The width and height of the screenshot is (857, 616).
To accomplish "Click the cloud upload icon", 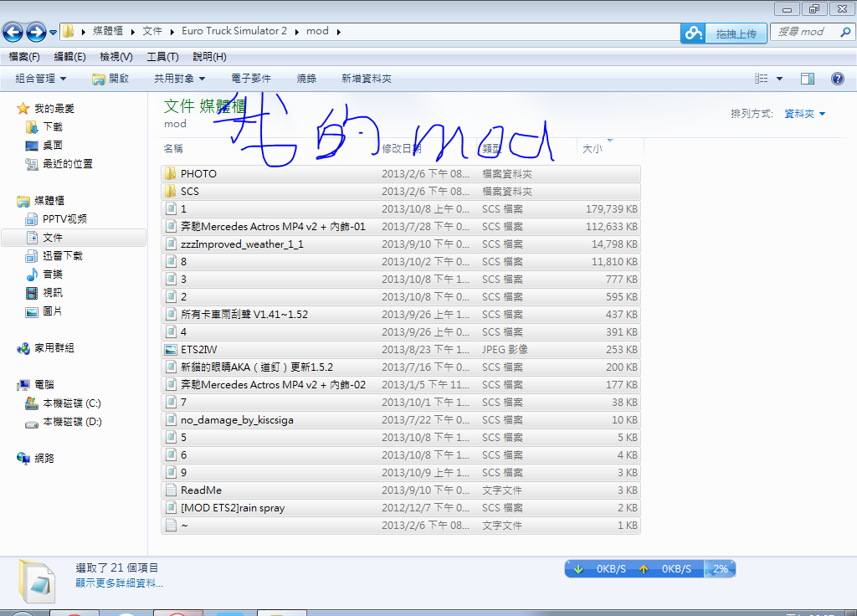I will (x=693, y=33).
